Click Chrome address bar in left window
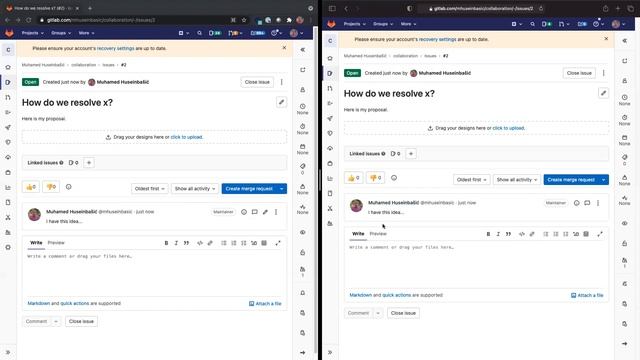 pyautogui.click(x=135, y=20)
